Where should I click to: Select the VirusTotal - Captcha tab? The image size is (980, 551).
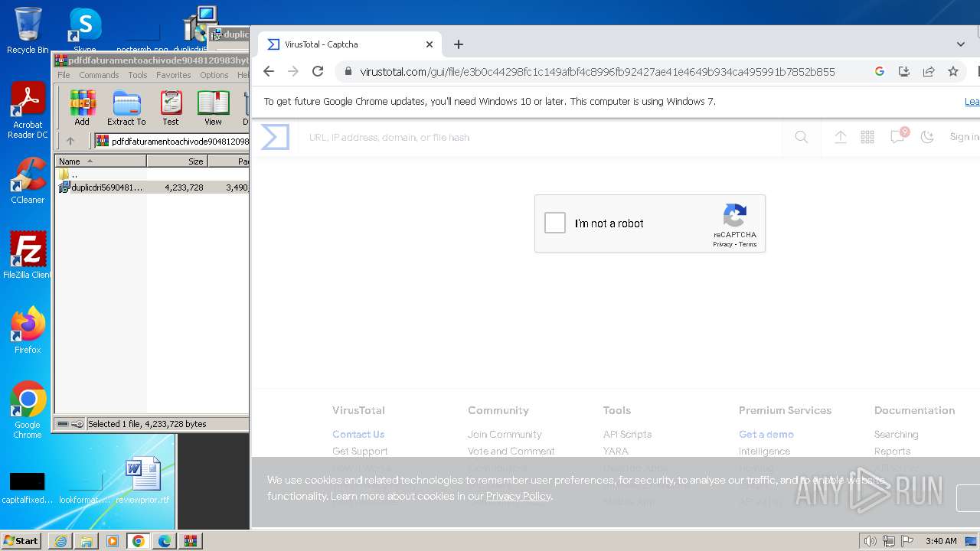(349, 44)
